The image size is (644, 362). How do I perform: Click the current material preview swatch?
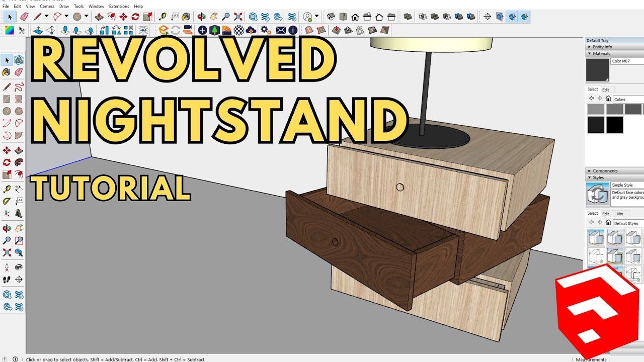[x=597, y=70]
